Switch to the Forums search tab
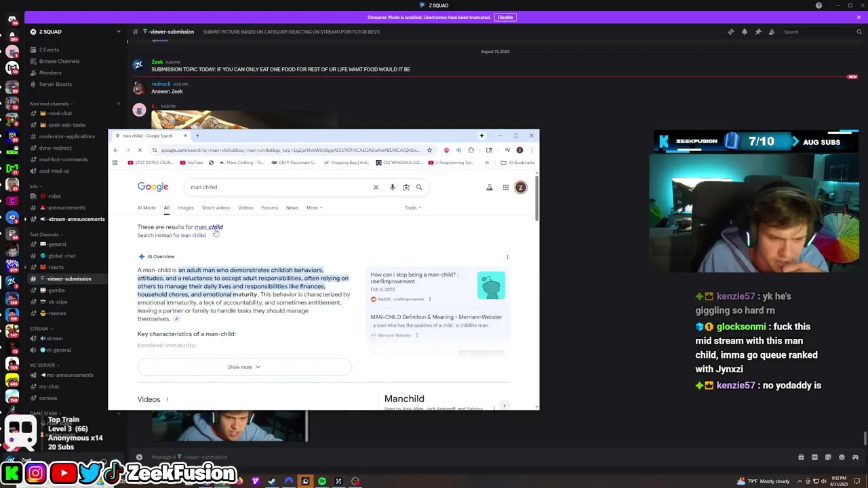The width and height of the screenshot is (868, 488). [x=269, y=208]
